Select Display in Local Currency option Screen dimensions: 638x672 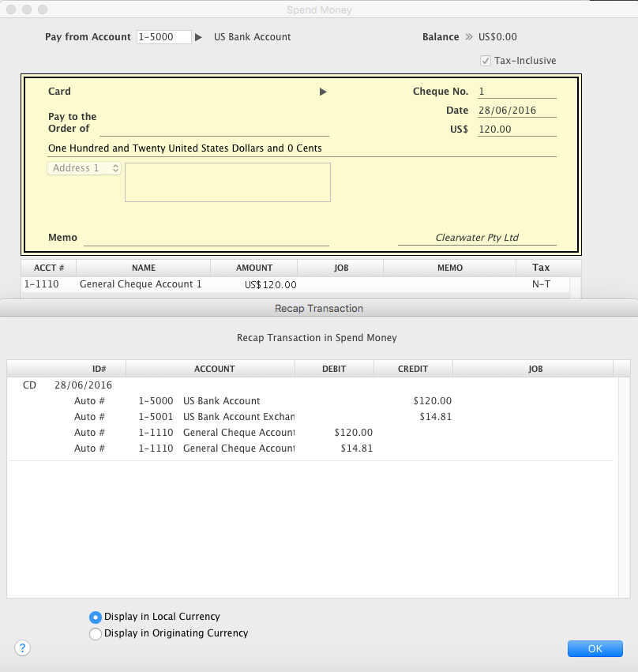96,617
